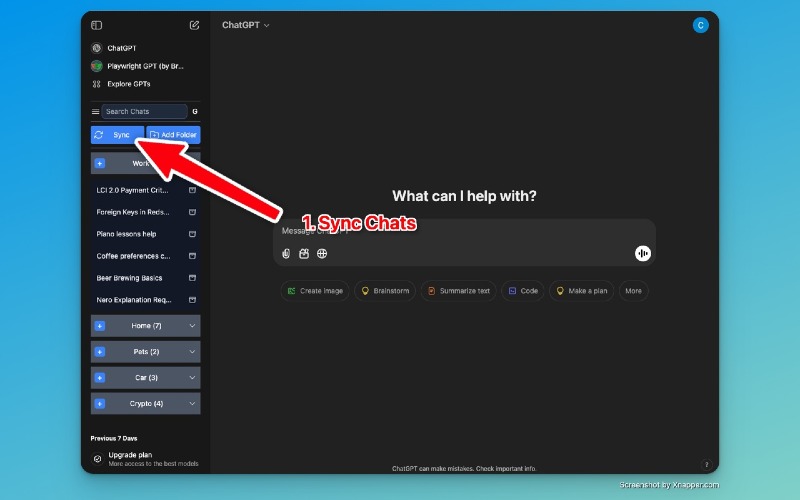Open help with the question mark icon

[x=707, y=464]
